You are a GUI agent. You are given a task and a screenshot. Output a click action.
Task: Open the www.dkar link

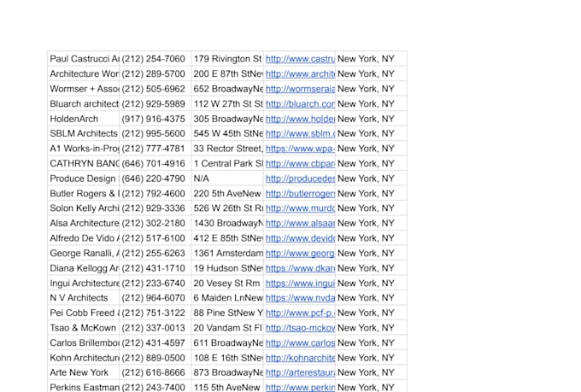pos(300,268)
